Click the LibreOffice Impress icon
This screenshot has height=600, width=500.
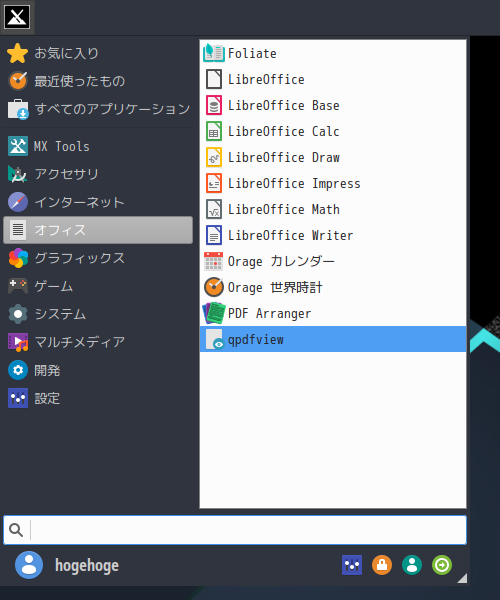tap(213, 183)
